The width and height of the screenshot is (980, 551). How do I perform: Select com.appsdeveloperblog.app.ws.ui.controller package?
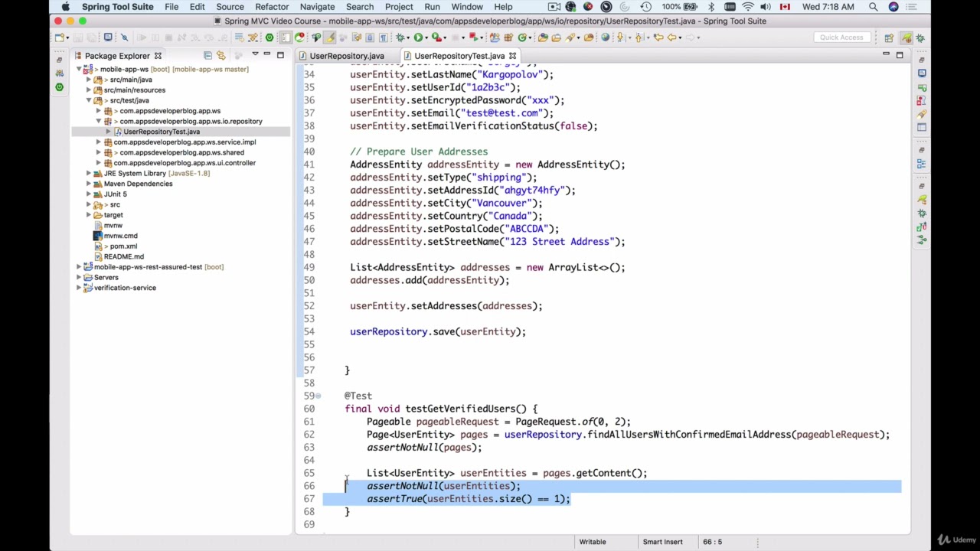point(185,163)
